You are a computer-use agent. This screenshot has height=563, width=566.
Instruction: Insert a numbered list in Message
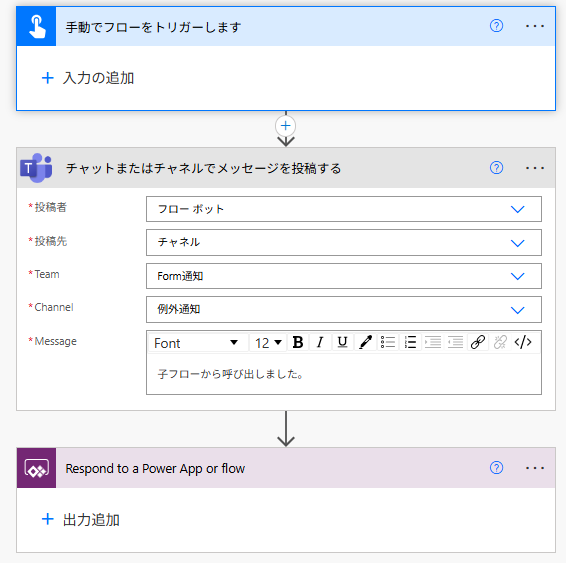point(410,342)
